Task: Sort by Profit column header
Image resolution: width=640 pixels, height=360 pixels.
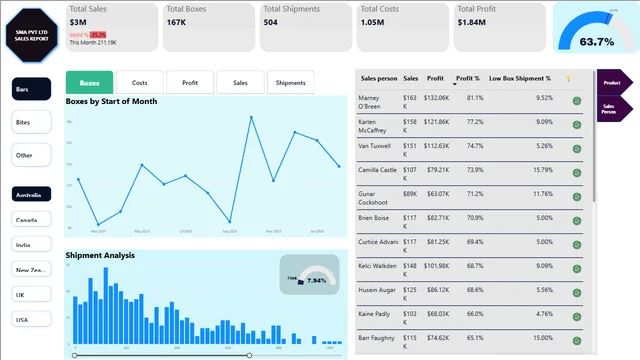Action: click(x=435, y=78)
